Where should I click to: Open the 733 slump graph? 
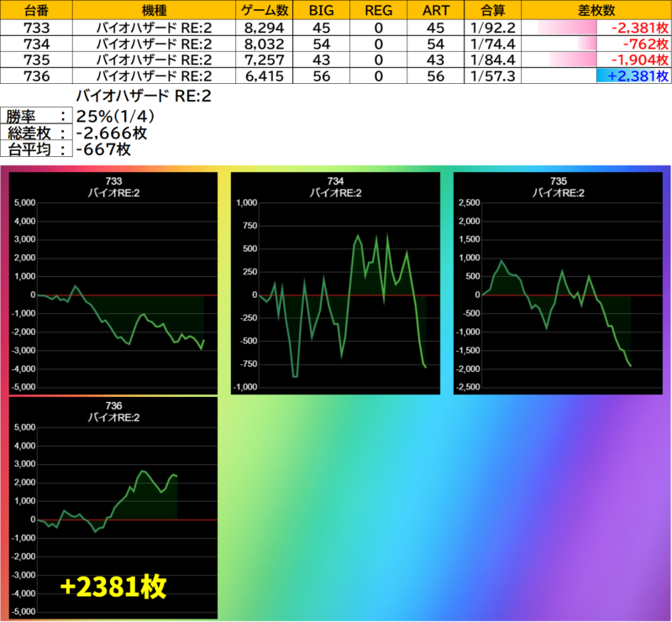click(113, 283)
